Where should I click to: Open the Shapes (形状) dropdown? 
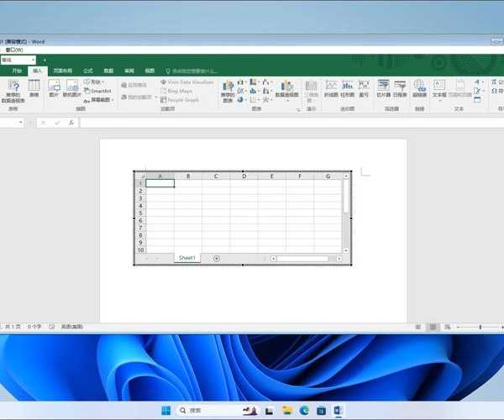pyautogui.click(x=97, y=82)
